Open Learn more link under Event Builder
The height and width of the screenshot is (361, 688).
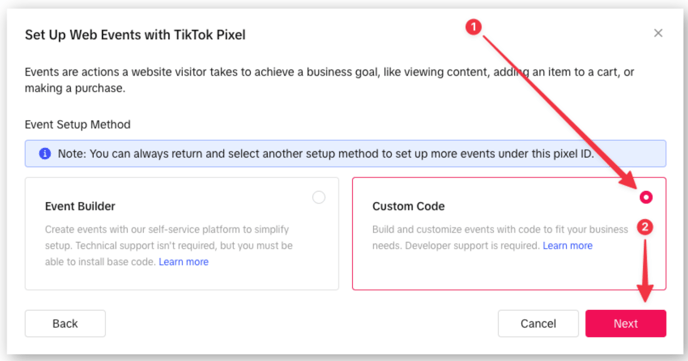pos(183,262)
